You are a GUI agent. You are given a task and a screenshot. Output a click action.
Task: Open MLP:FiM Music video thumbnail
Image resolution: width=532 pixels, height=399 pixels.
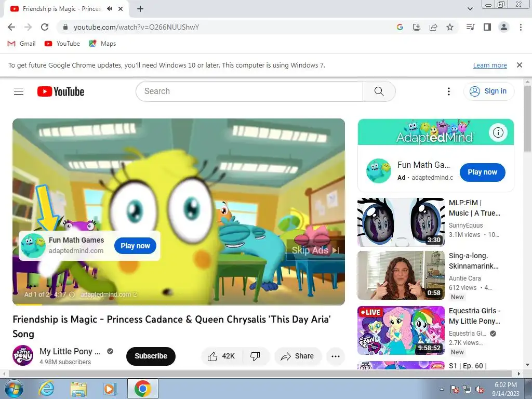tap(401, 222)
